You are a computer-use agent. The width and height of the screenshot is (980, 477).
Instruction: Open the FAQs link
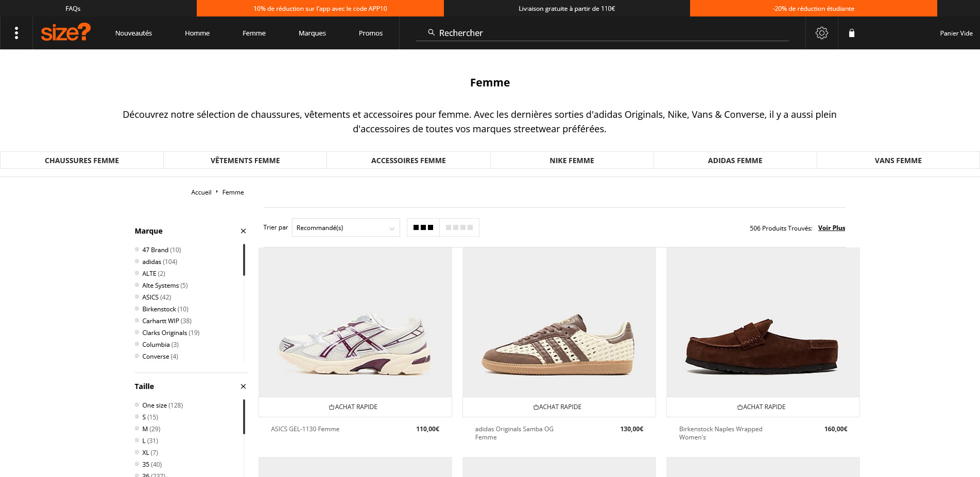coord(73,8)
